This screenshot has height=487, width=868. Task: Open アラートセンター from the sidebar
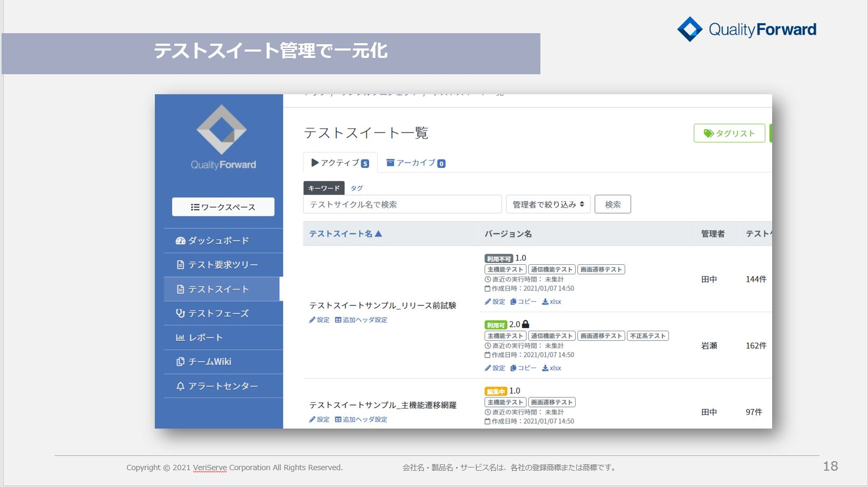[x=223, y=386]
